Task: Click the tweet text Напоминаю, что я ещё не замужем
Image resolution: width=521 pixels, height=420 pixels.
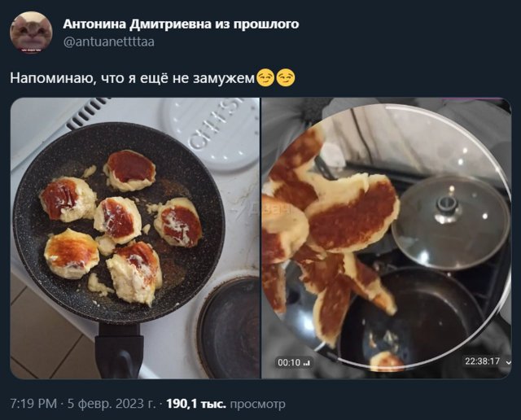Action: click(132, 78)
